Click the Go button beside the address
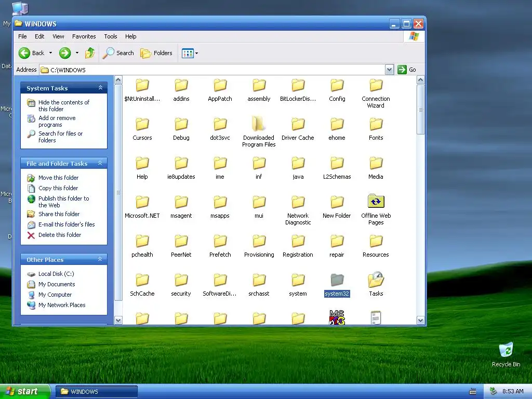 pyautogui.click(x=407, y=70)
